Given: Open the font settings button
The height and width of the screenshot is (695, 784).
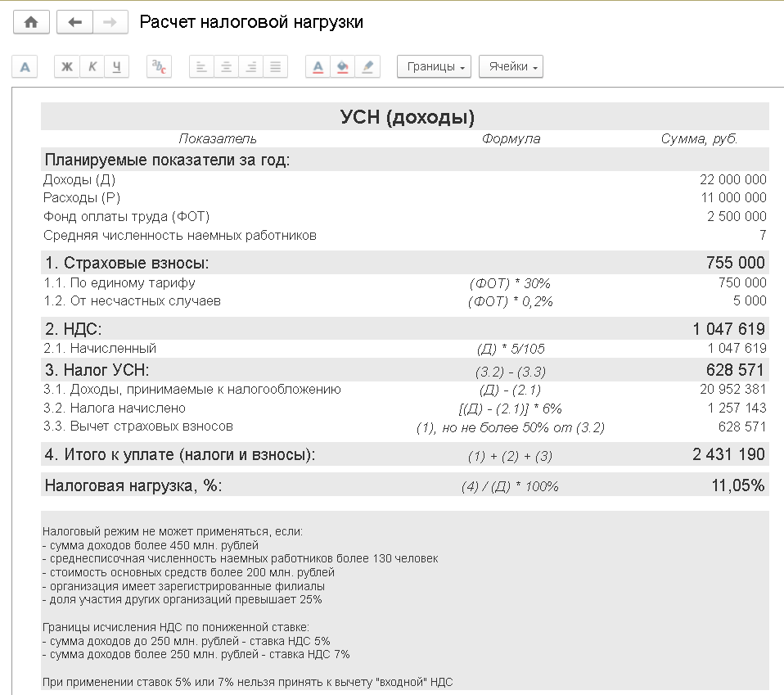Looking at the screenshot, I should coord(25,67).
